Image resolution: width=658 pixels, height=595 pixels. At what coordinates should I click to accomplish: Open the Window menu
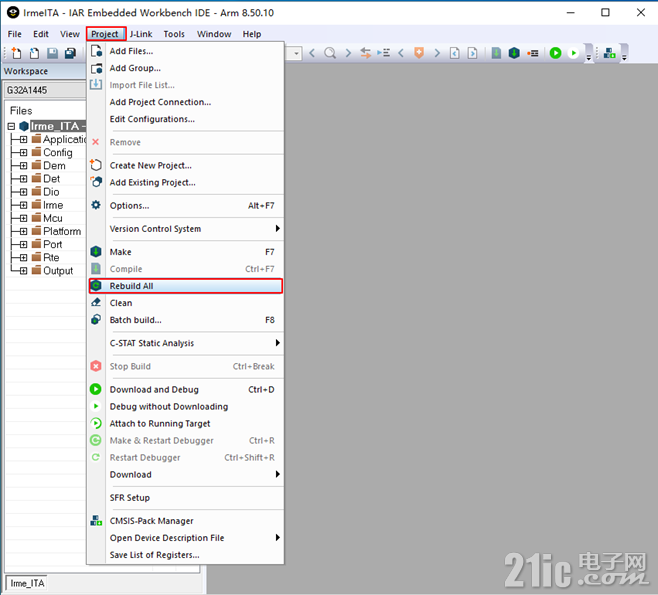point(214,34)
